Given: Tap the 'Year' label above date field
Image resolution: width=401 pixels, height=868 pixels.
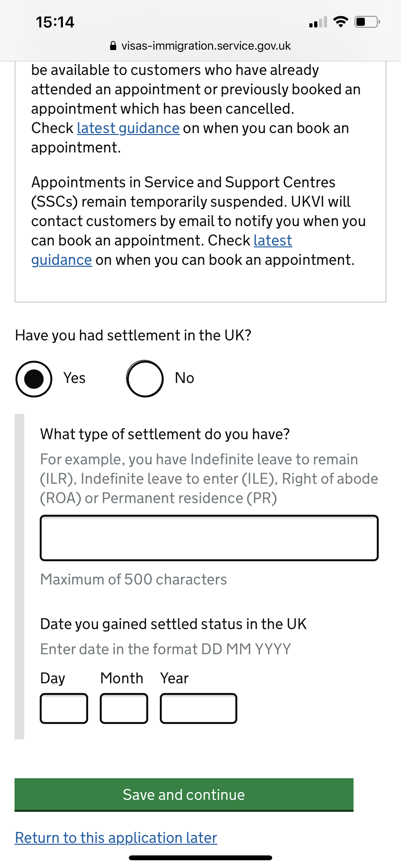Looking at the screenshot, I should pos(174,678).
